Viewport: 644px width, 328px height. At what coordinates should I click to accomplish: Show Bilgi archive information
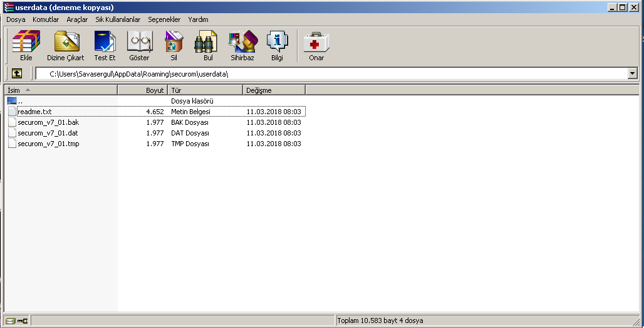pos(277,41)
